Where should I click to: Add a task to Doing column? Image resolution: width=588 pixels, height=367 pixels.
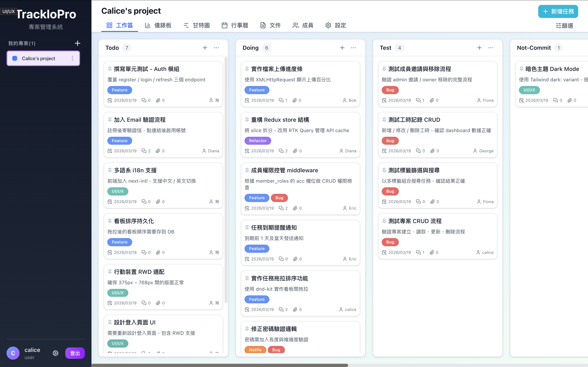342,48
